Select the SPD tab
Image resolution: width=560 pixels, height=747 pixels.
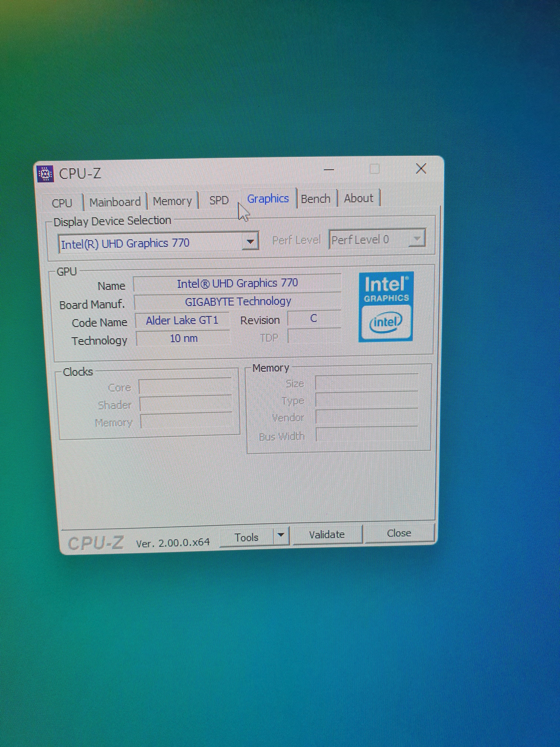pyautogui.click(x=219, y=200)
